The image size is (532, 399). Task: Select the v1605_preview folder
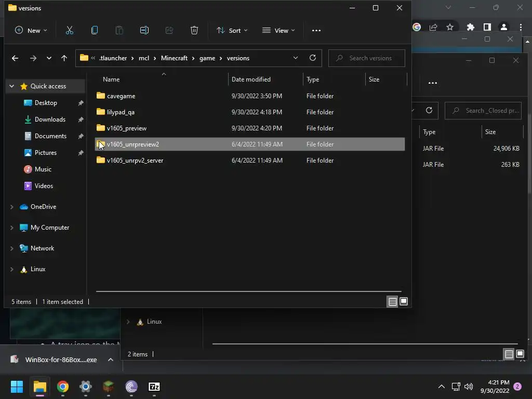coord(250,128)
